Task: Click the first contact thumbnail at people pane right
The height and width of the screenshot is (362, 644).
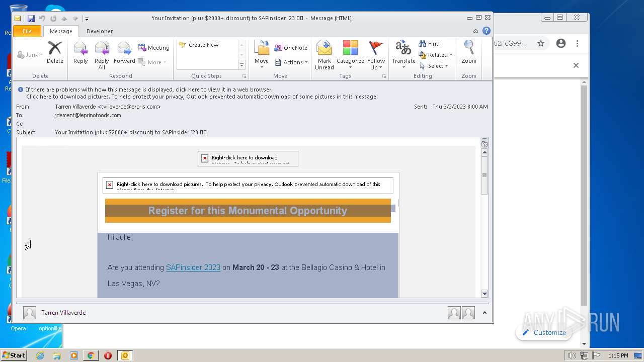Action: tap(454, 313)
